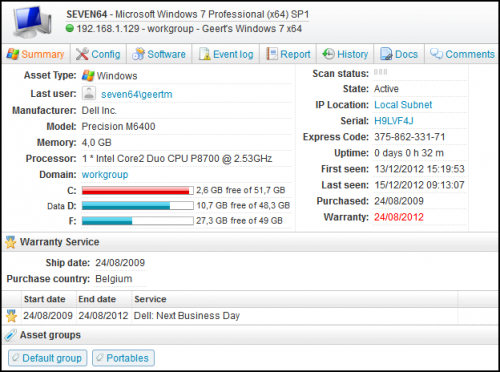Open the Summary tab

[36, 54]
